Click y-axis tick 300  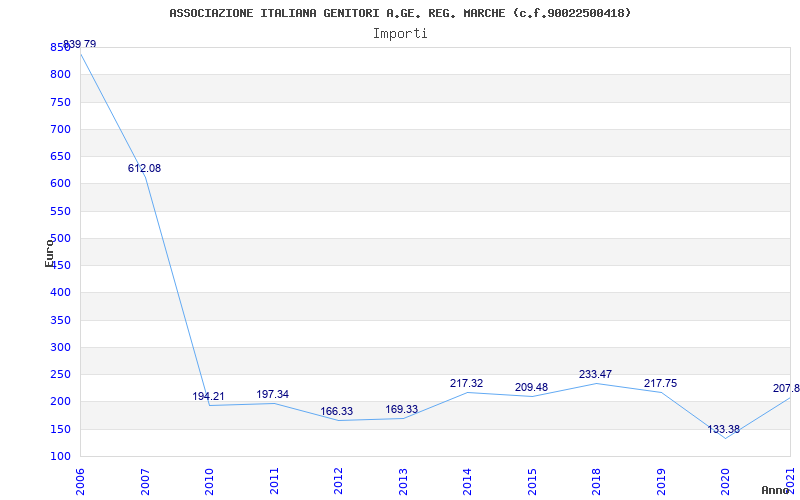pos(60,347)
